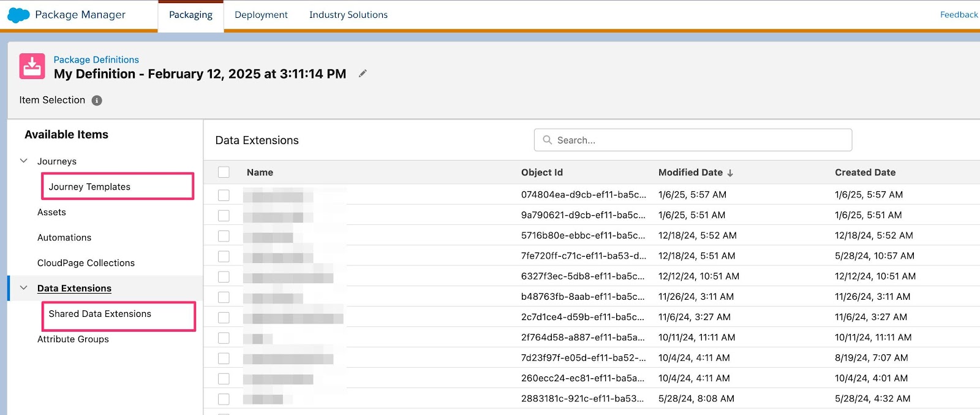Click modified date 12/18/24, 5:52 AM
This screenshot has height=415, width=980.
click(698, 235)
